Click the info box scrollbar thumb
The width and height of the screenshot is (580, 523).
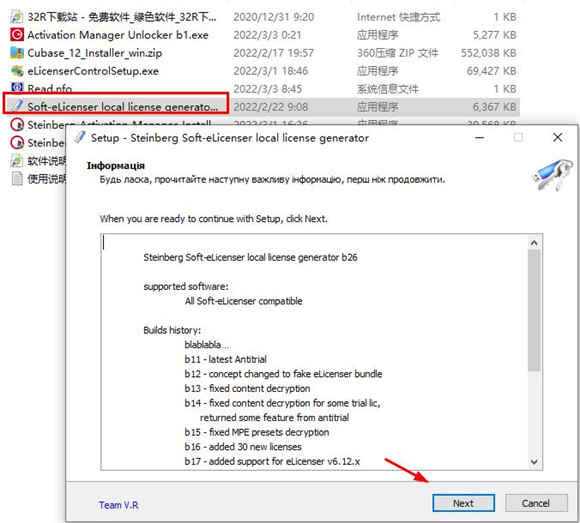(534, 310)
